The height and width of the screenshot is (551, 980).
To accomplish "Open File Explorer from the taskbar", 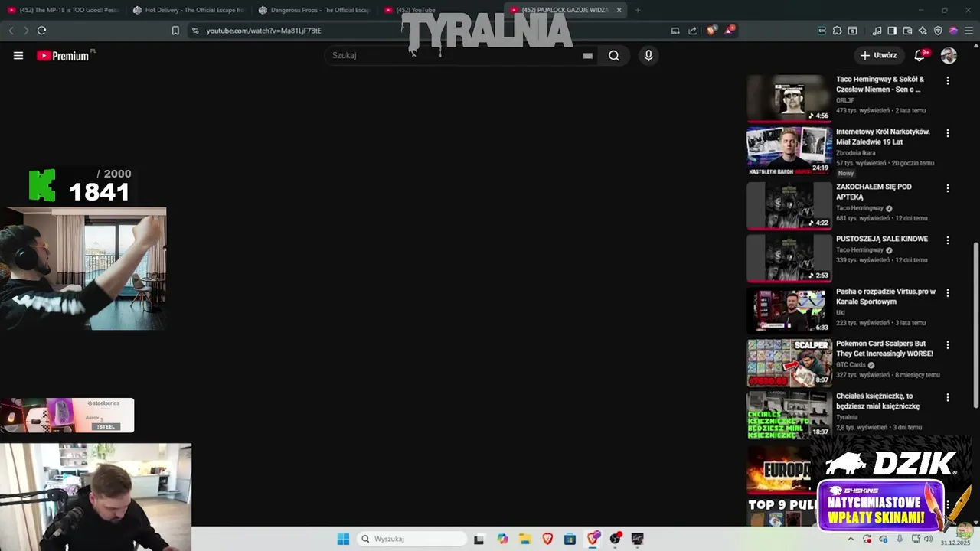I will (x=525, y=539).
